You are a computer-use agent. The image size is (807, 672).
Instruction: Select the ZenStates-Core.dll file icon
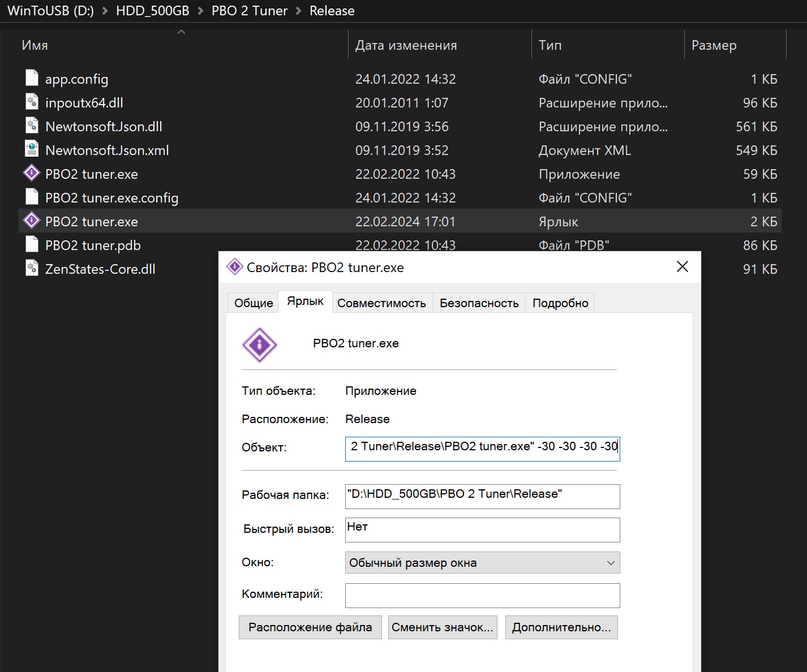(32, 269)
